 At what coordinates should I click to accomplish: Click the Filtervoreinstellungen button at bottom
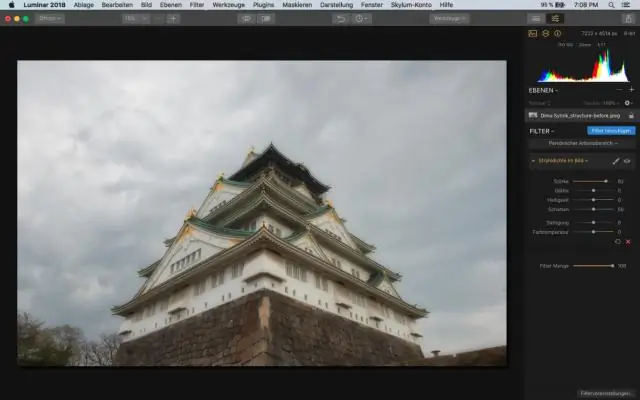point(607,393)
